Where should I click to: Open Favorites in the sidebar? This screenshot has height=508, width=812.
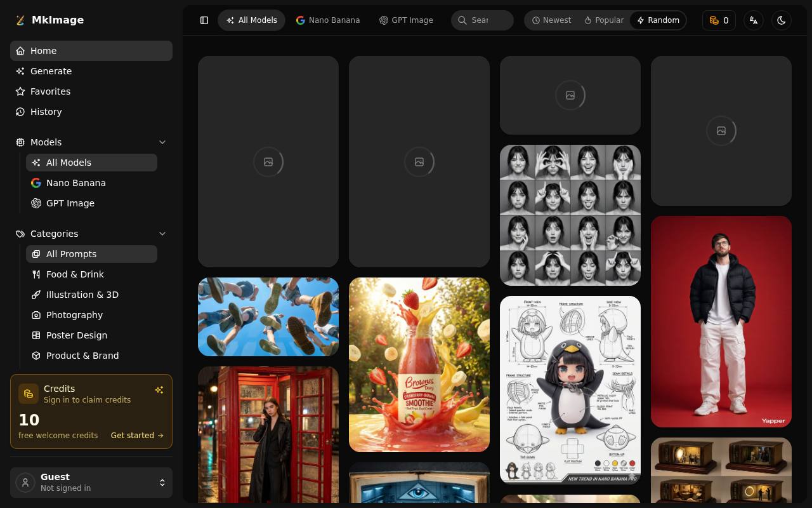point(91,91)
